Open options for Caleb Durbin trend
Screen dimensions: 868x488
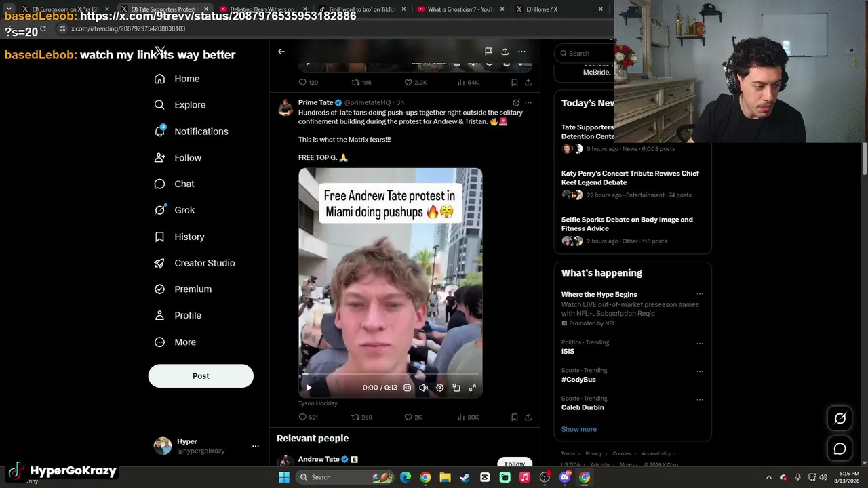[x=700, y=399]
